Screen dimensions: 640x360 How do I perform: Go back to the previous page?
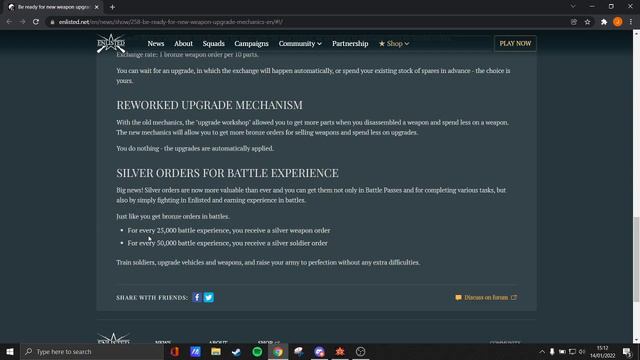(x=9, y=22)
